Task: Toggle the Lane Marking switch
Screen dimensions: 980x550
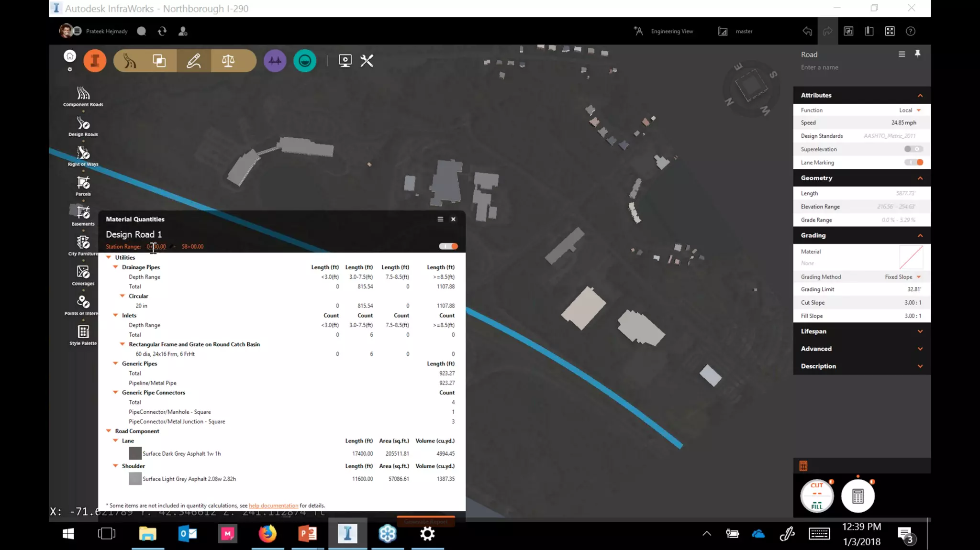Action: point(913,163)
